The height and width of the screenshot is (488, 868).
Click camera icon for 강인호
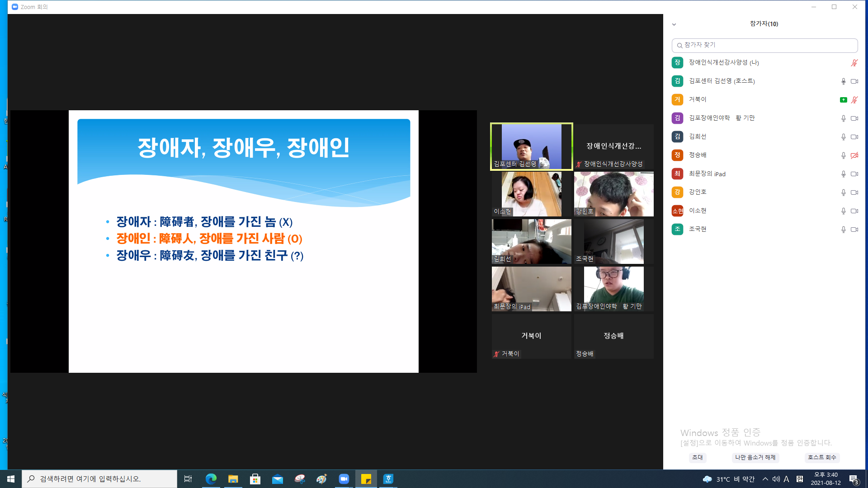tap(854, 192)
